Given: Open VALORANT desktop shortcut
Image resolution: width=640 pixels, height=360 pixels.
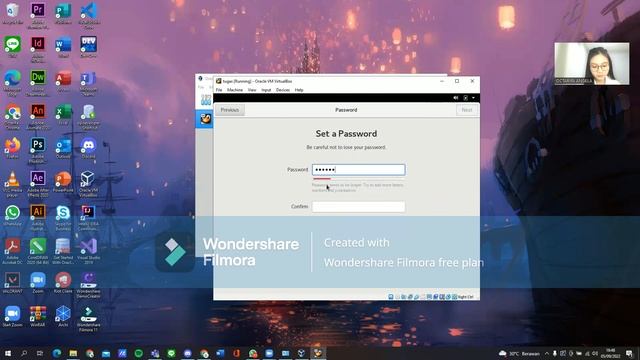Looking at the screenshot, I should pos(12,282).
